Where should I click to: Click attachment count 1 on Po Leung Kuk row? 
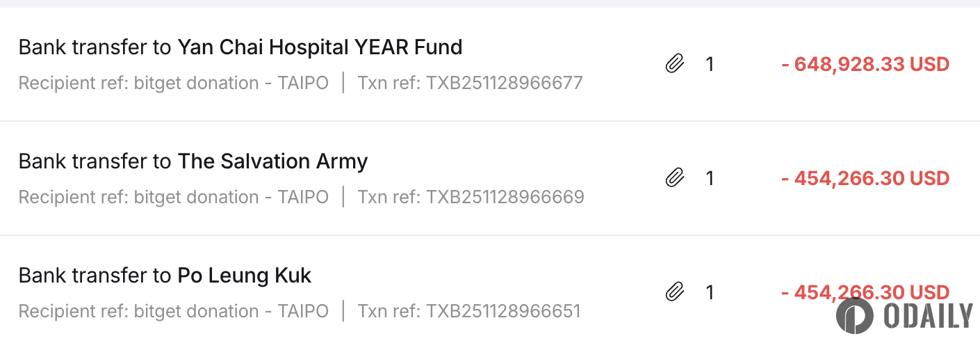(x=710, y=292)
